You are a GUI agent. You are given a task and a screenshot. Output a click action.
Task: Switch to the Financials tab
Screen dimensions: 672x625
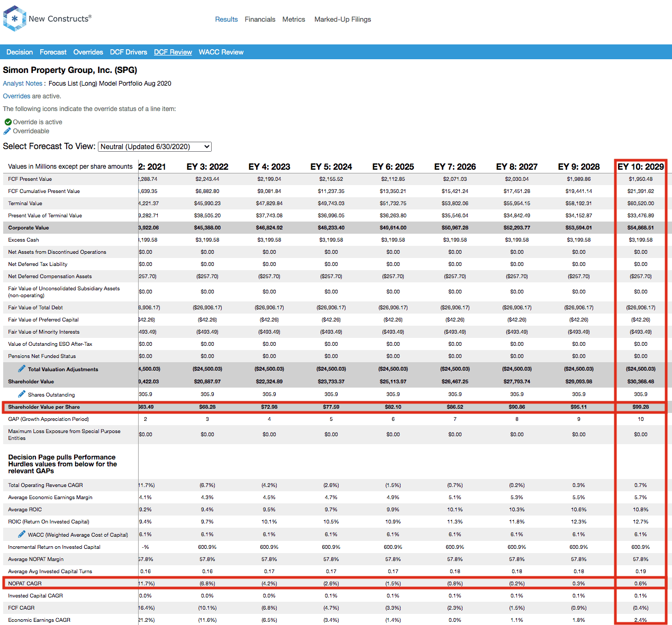coord(260,20)
